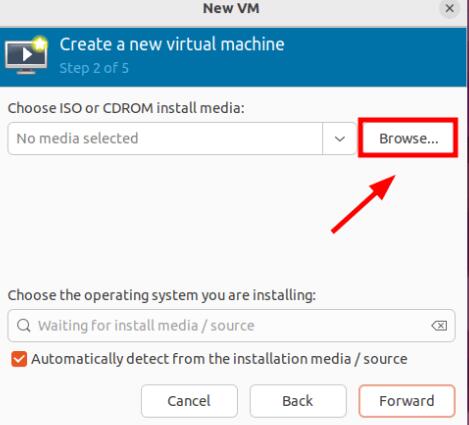
Task: Toggle the Automatically detect checkbox
Action: (x=19, y=359)
